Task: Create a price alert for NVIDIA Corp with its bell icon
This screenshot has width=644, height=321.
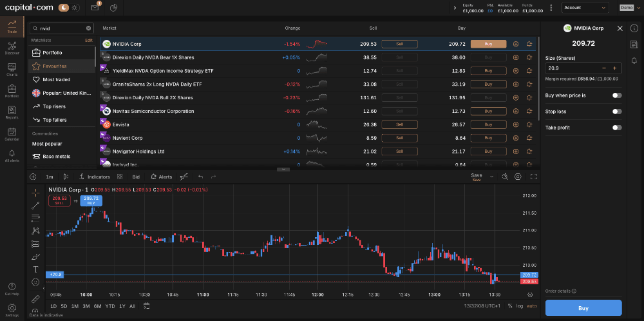Action: click(x=529, y=44)
